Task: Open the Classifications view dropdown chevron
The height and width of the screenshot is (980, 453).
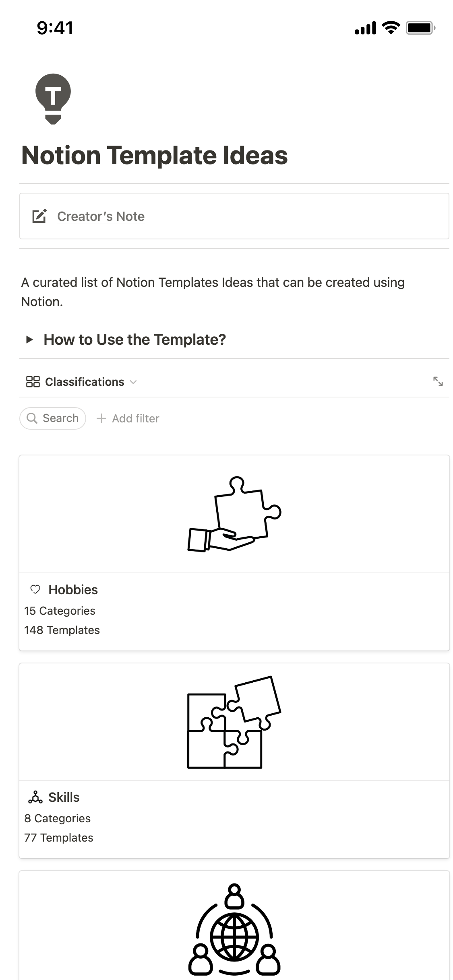Action: (x=134, y=382)
